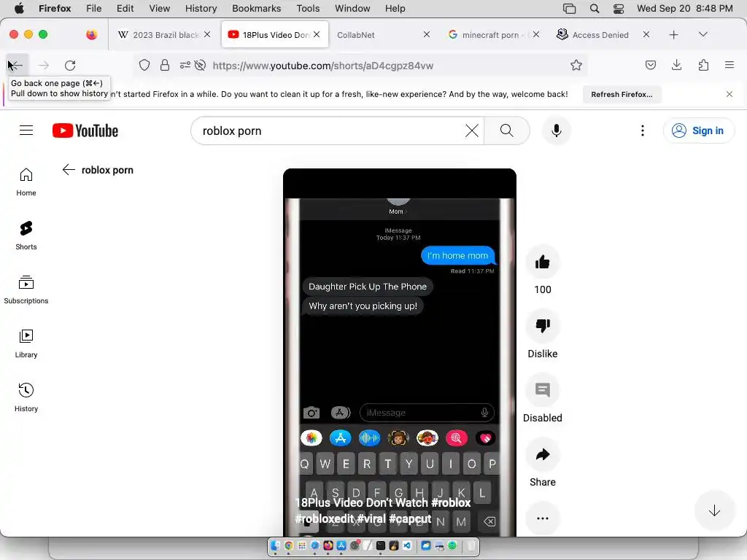The height and width of the screenshot is (560, 747).
Task: Click the forward navigation arrow
Action: [x=43, y=65]
